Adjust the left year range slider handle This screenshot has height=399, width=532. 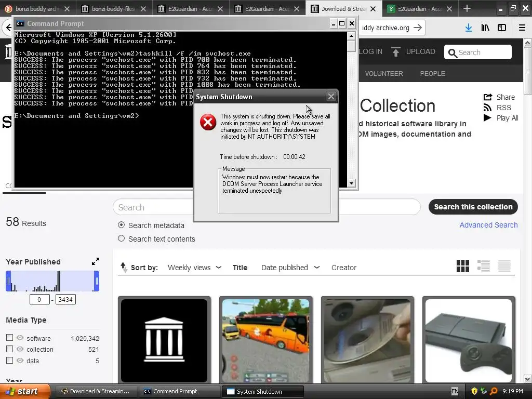point(8,281)
